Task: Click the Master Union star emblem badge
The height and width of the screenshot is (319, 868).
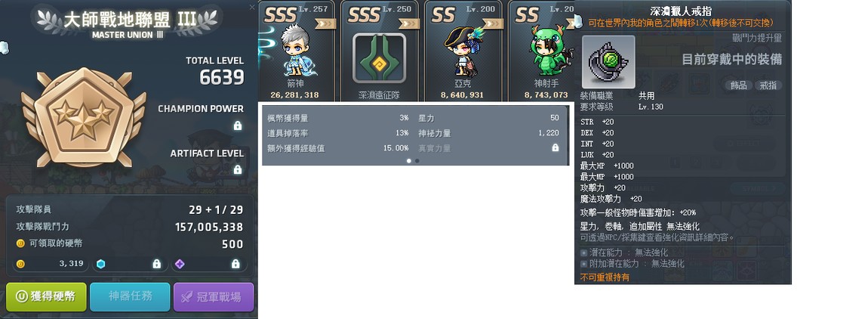Action: tap(83, 118)
